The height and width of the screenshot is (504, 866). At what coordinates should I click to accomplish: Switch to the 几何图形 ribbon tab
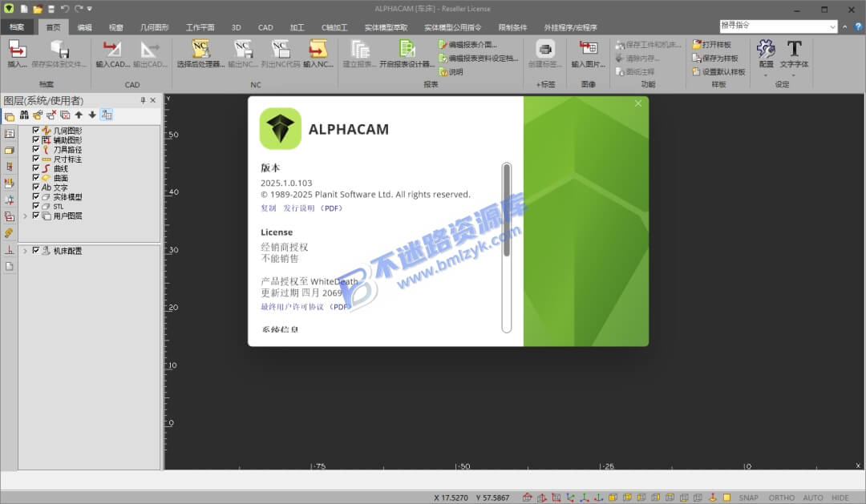154,27
